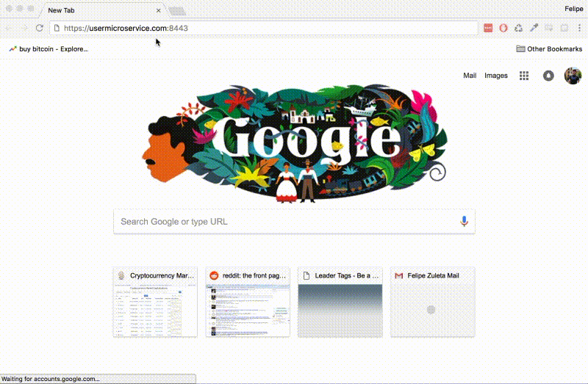
Task: Open the Google apps grid
Action: point(524,76)
